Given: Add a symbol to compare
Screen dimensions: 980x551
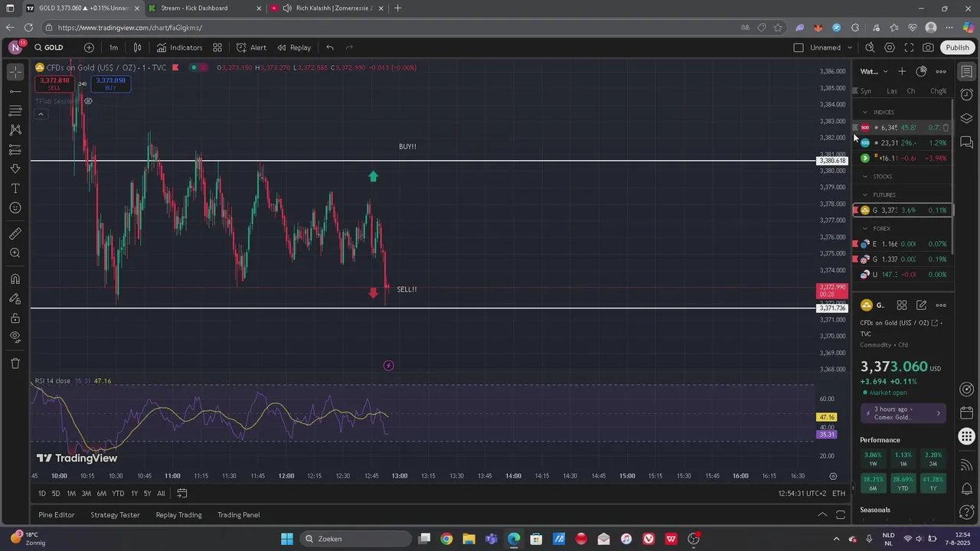Looking at the screenshot, I should pyautogui.click(x=89, y=47).
